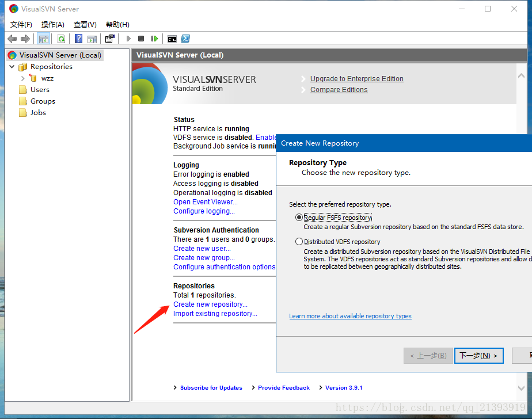Open the 查看(V) menu
The width and height of the screenshot is (532, 419).
pyautogui.click(x=85, y=24)
